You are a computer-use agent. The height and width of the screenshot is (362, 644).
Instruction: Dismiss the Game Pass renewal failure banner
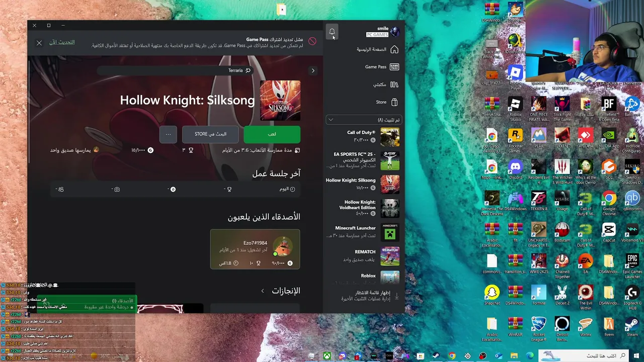39,43
